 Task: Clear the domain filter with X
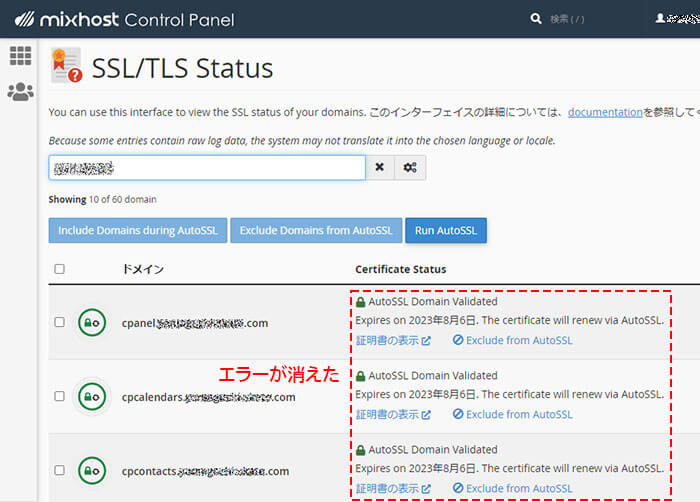click(379, 167)
